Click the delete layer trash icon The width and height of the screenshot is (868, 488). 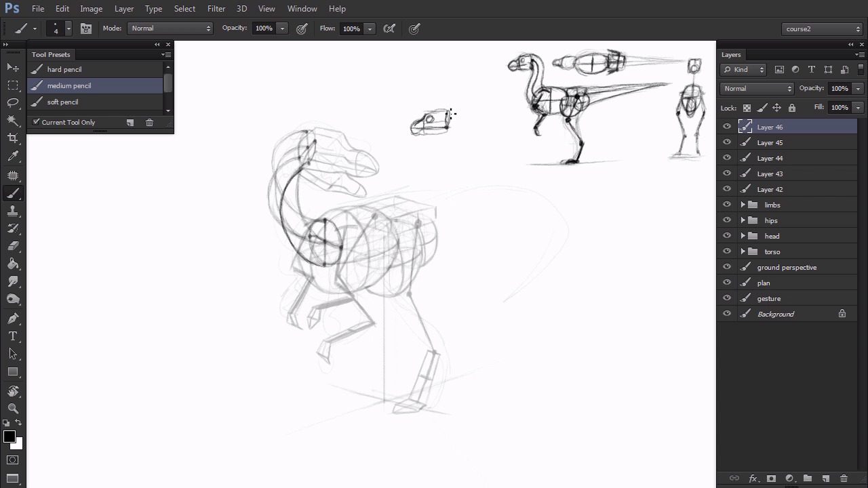pyautogui.click(x=844, y=479)
